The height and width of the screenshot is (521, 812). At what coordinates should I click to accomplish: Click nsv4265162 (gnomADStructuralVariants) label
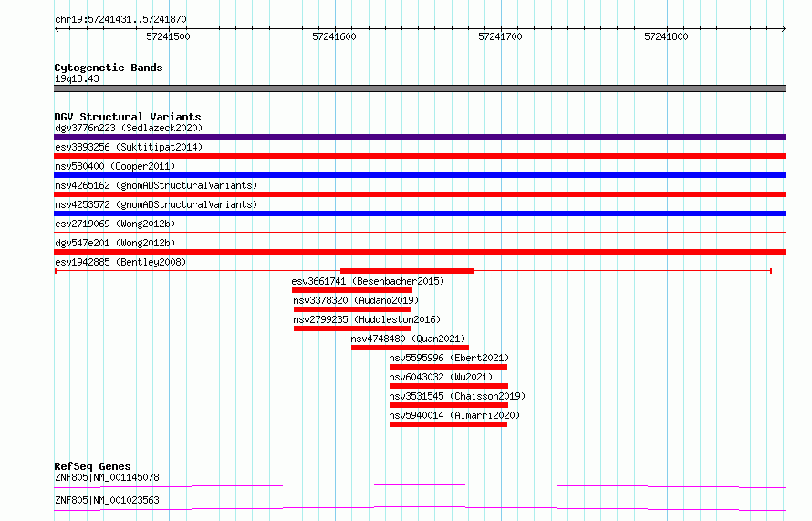[x=156, y=185]
